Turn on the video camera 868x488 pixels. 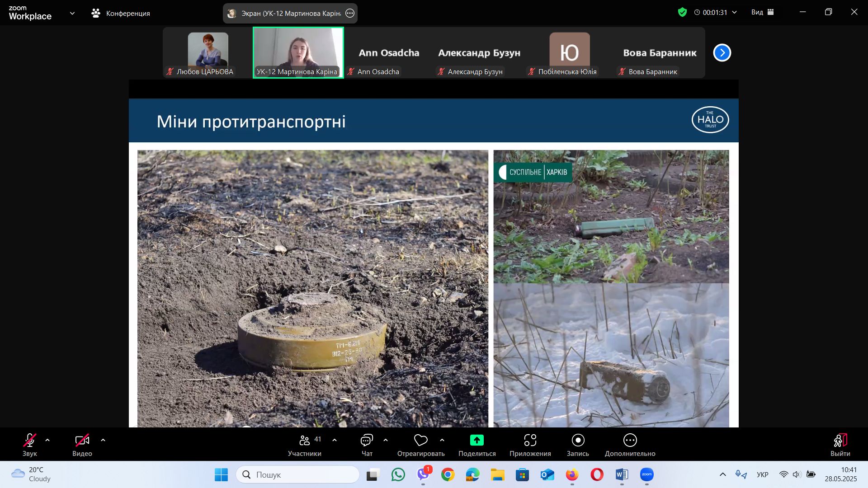coord(82,440)
